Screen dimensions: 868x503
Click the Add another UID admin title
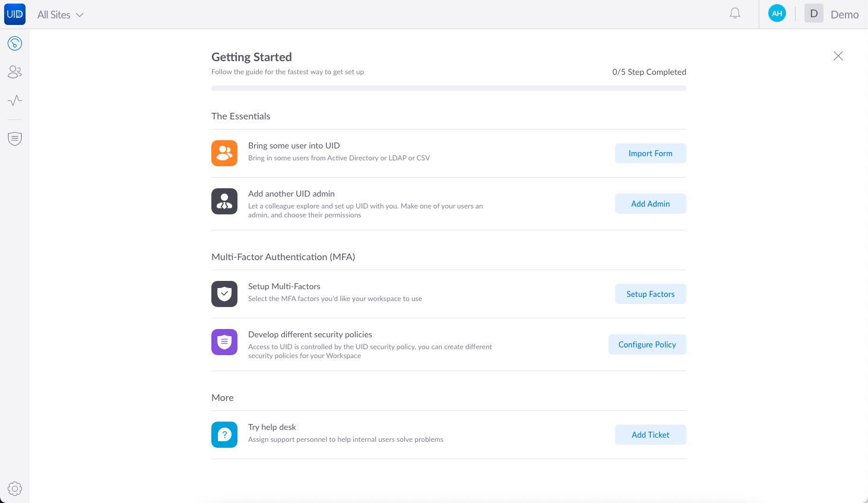point(291,194)
